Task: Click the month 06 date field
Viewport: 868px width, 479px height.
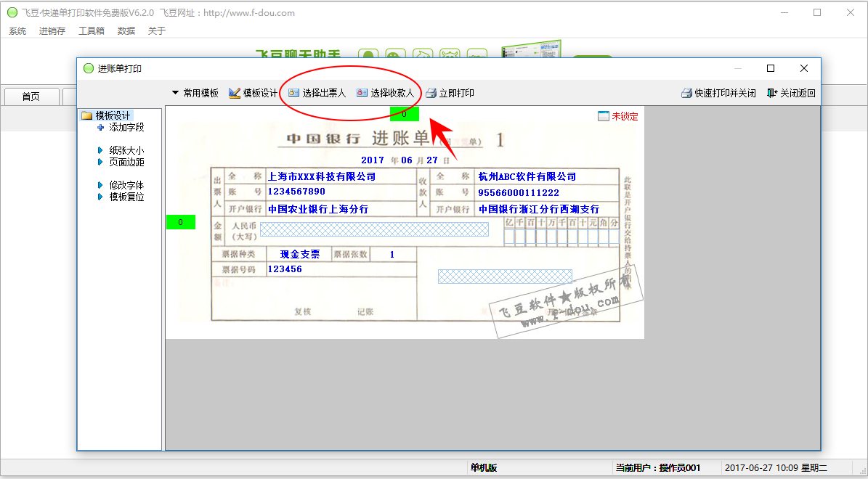Action: [407, 160]
